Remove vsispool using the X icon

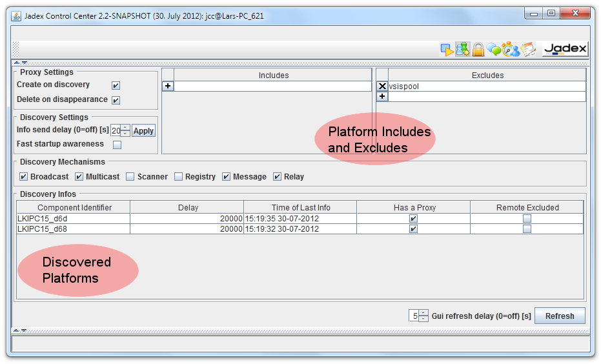pos(382,86)
